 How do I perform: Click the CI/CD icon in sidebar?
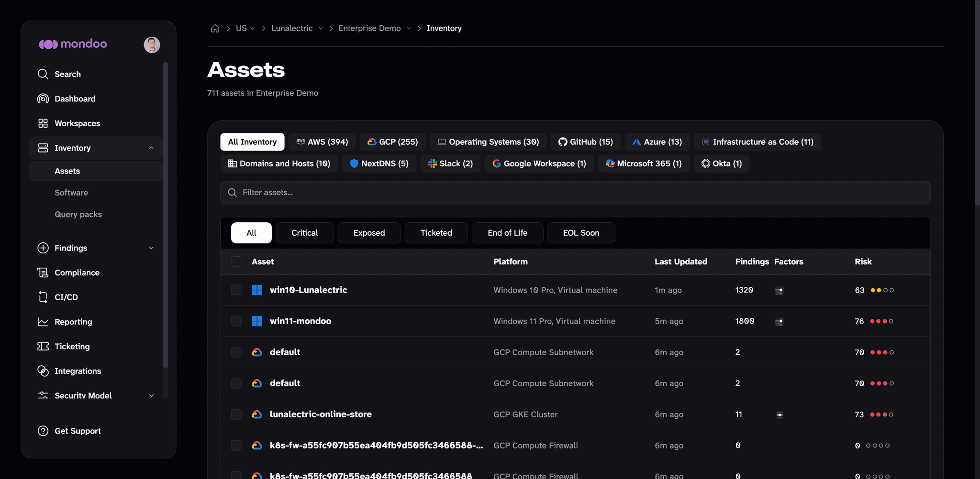(x=43, y=297)
